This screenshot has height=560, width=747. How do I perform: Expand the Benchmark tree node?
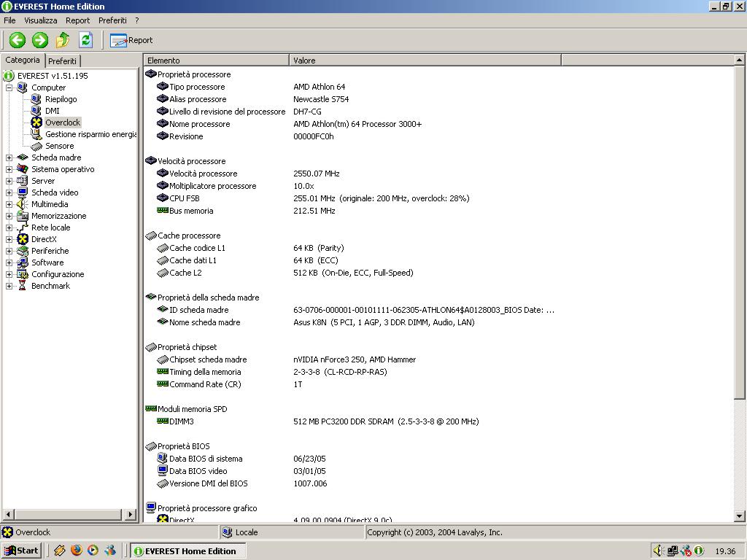click(9, 286)
